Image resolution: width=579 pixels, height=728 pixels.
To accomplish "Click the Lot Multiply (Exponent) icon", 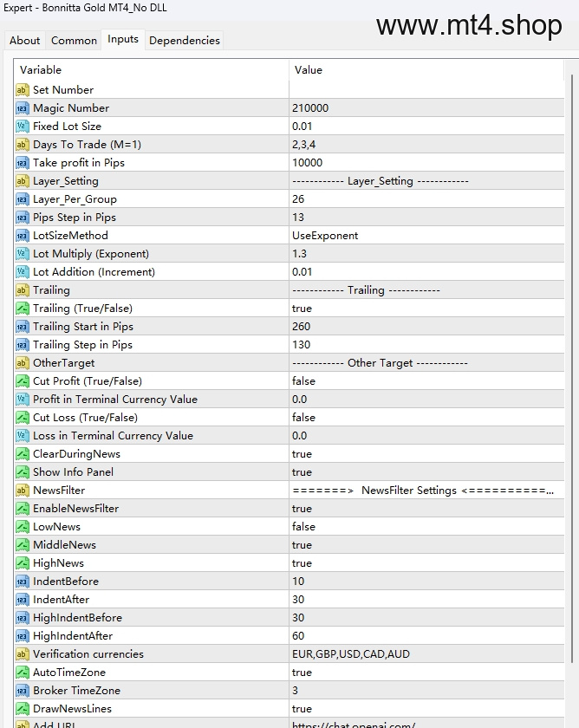I will click(x=23, y=253).
